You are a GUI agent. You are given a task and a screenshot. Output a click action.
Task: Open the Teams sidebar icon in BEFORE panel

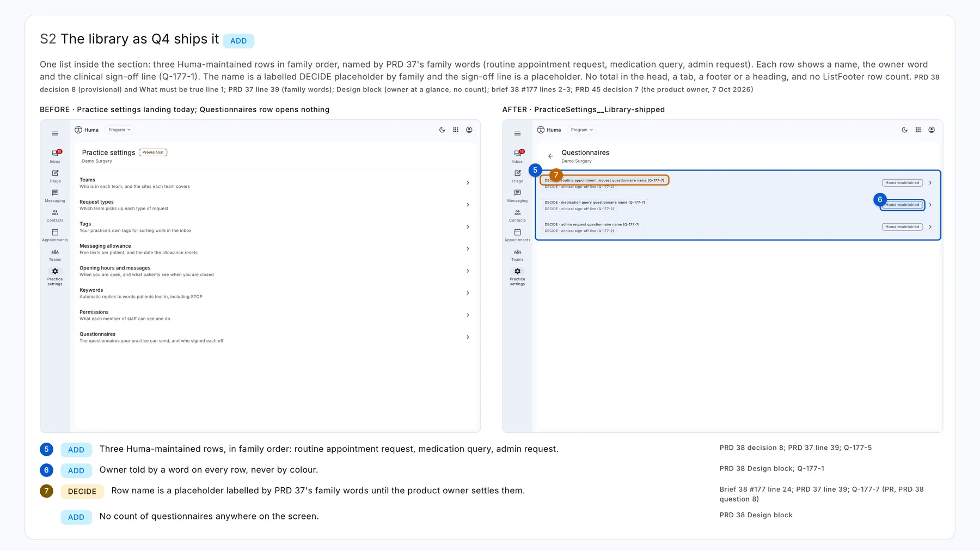pos(55,254)
